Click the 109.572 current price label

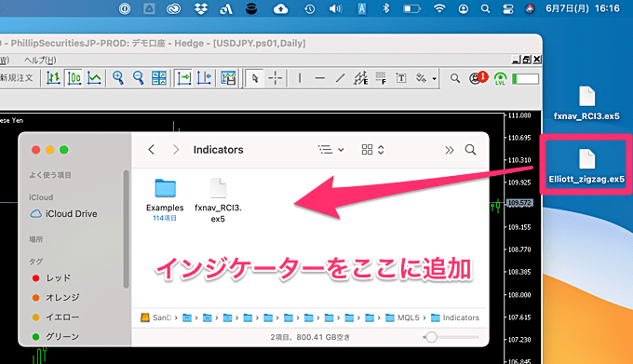pyautogui.click(x=519, y=203)
